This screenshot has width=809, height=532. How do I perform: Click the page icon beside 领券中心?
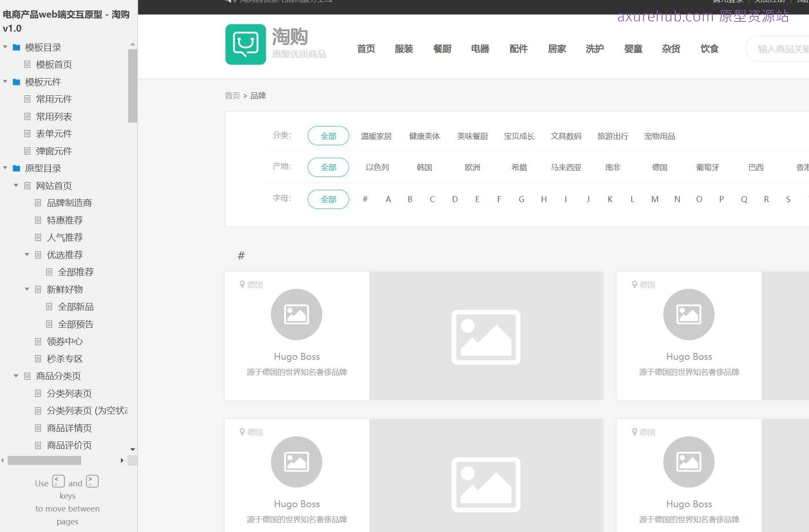(38, 341)
